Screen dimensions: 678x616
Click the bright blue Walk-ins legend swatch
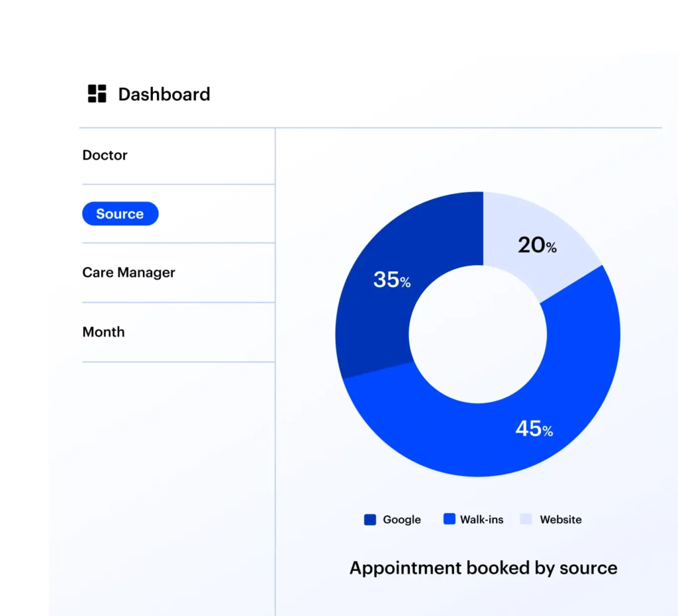pyautogui.click(x=450, y=520)
